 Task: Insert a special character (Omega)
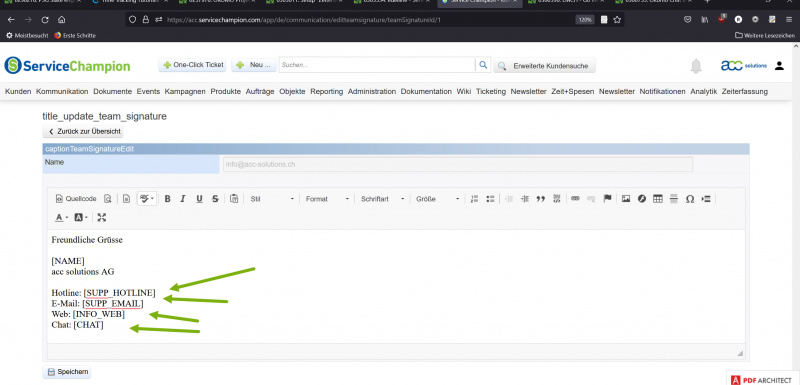click(x=690, y=199)
